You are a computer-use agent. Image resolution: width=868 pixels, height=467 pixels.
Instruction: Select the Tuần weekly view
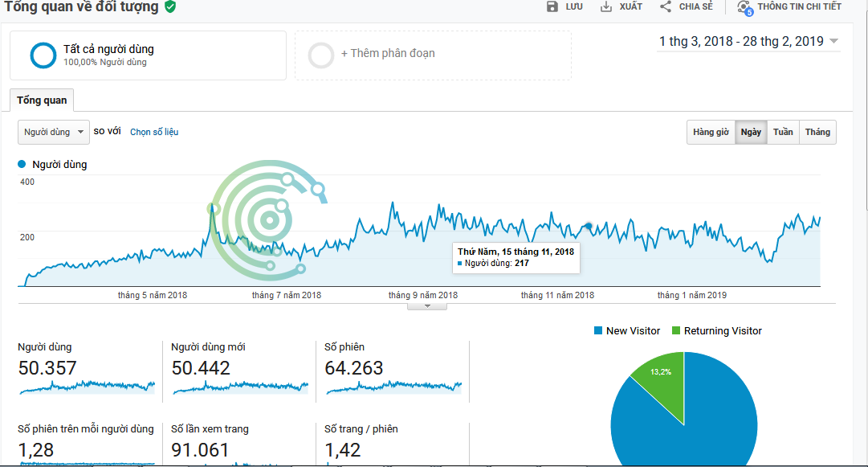[x=783, y=132]
